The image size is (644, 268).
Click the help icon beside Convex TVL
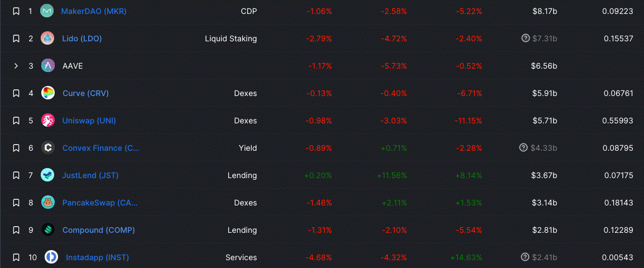tap(523, 148)
